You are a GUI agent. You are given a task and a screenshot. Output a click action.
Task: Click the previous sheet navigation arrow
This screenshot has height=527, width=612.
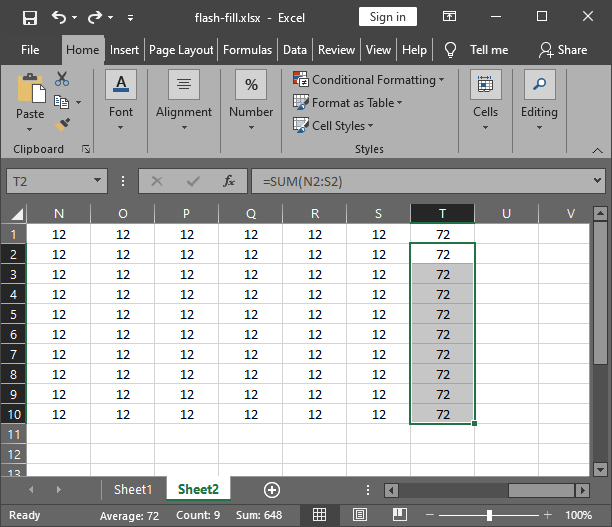point(31,490)
